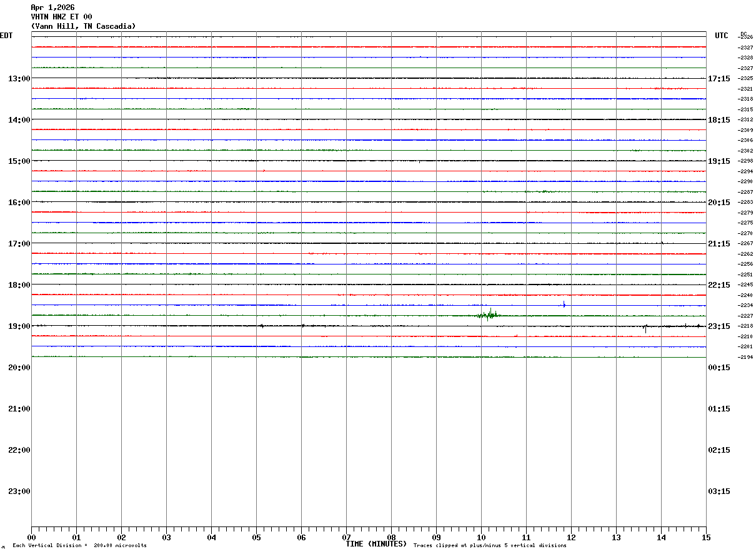Image resolution: width=756 pixels, height=554 pixels.
Task: Click the 'TIME (MINUTES)' axis title
Action: (x=376, y=544)
